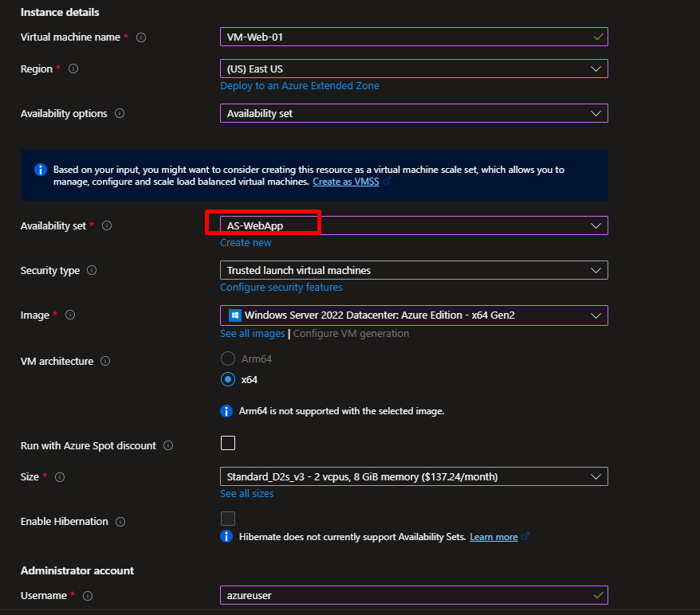Select the x64 architecture radio button
700x615 pixels.
[228, 380]
